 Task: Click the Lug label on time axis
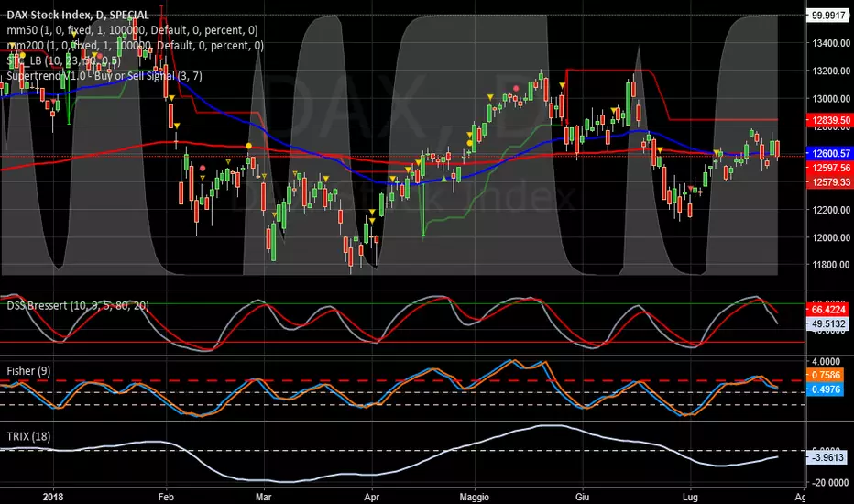690,497
